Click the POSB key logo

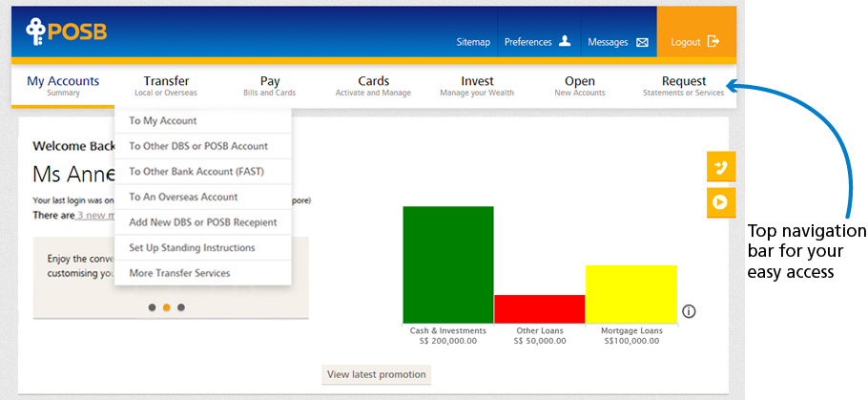[35, 32]
